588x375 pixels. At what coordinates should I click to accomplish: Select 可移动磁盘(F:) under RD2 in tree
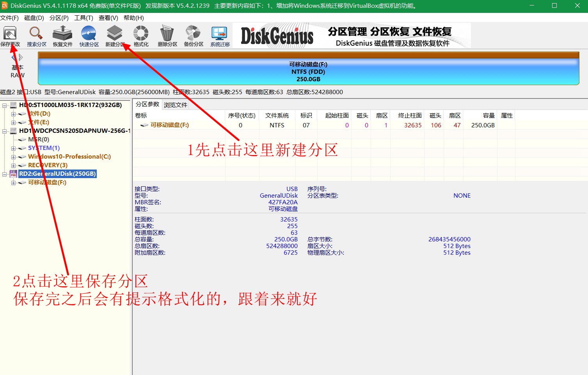click(47, 182)
